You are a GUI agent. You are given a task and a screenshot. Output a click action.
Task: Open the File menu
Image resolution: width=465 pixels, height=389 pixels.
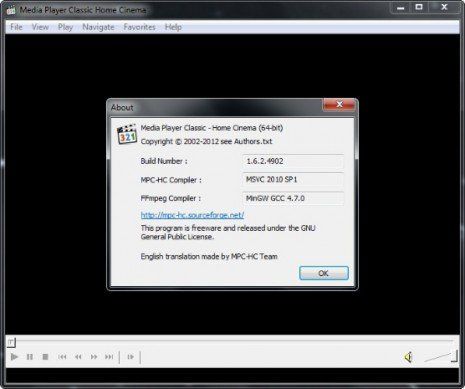pos(16,27)
